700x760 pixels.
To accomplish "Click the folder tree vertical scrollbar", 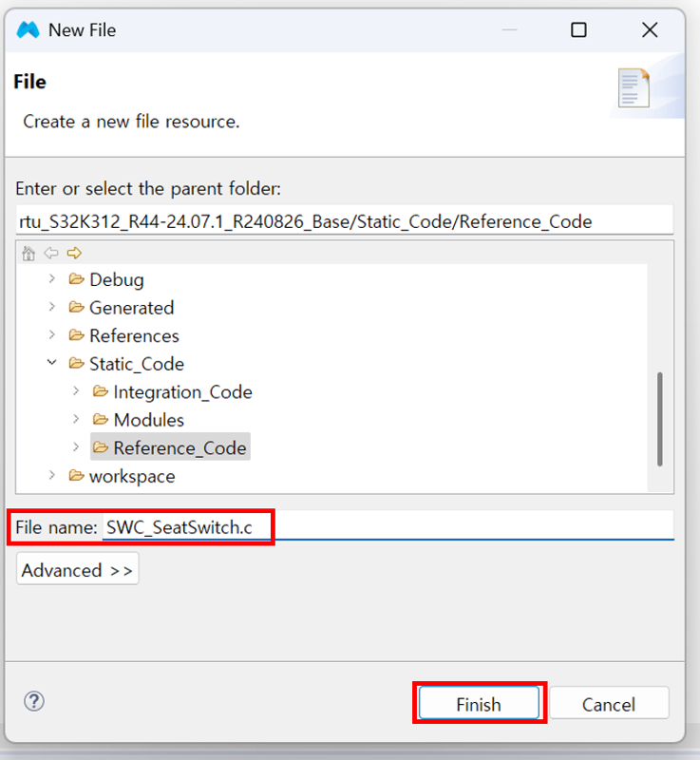I will [x=659, y=418].
